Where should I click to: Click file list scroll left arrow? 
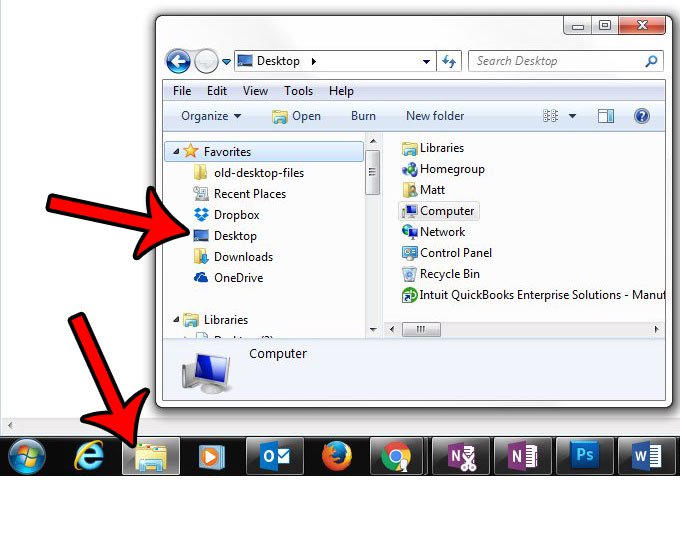pos(392,329)
